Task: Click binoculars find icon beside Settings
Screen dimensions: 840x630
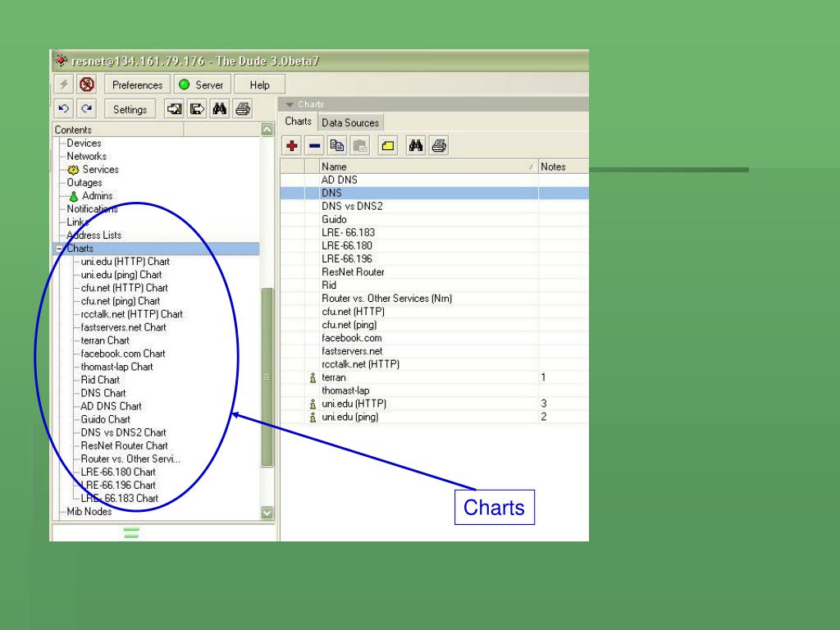Action: point(220,109)
